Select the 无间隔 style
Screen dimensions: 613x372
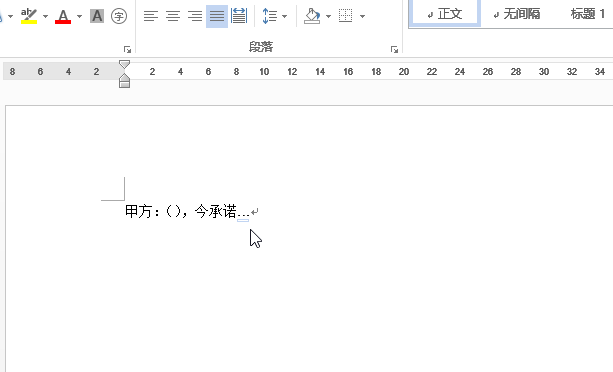pos(516,14)
